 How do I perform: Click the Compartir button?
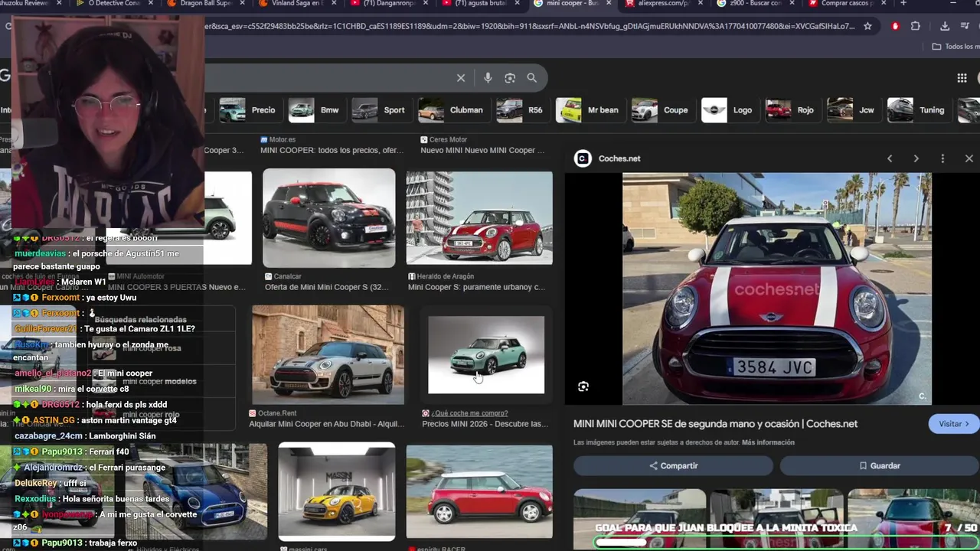click(673, 465)
